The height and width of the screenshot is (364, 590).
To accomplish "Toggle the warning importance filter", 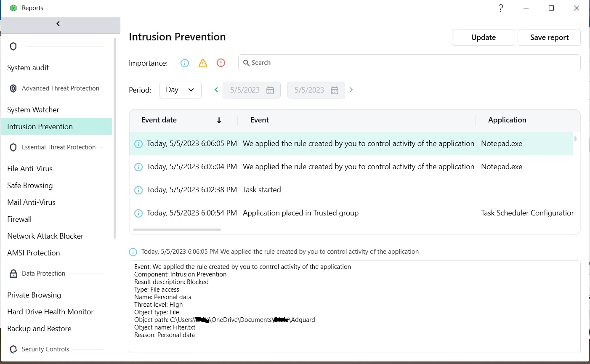I will pos(203,63).
